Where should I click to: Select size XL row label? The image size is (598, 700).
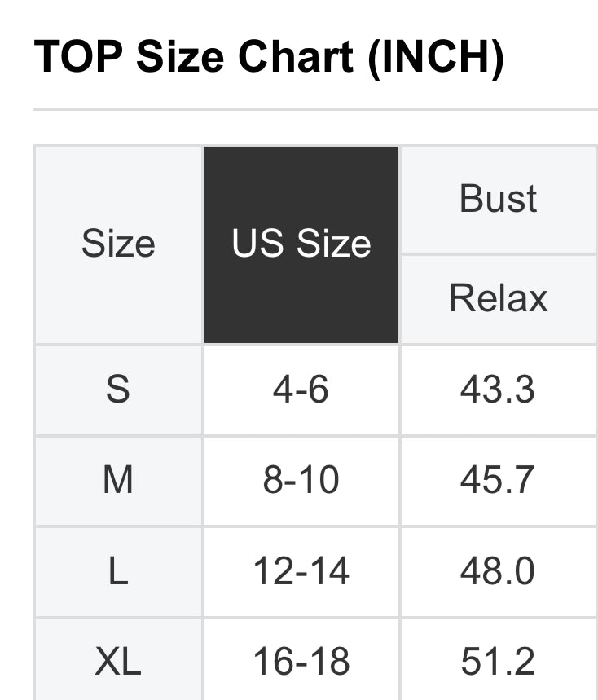(x=118, y=662)
